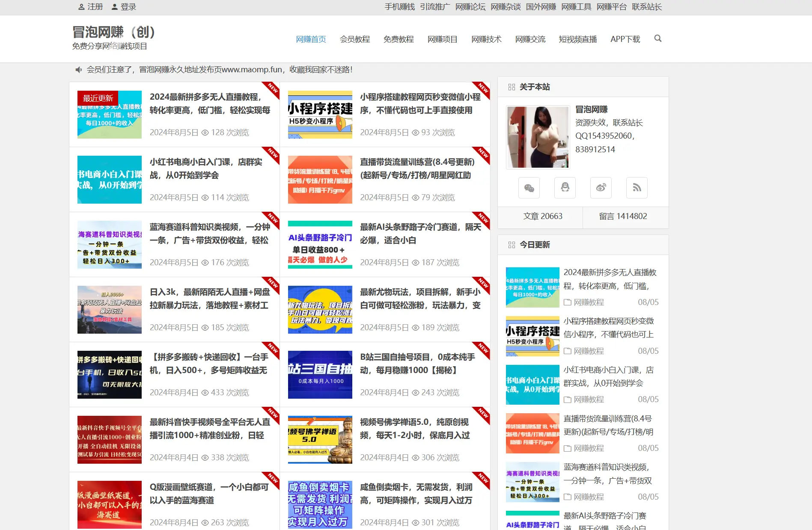
Task: Click the 注册 register link with user icon
Action: 91,7
